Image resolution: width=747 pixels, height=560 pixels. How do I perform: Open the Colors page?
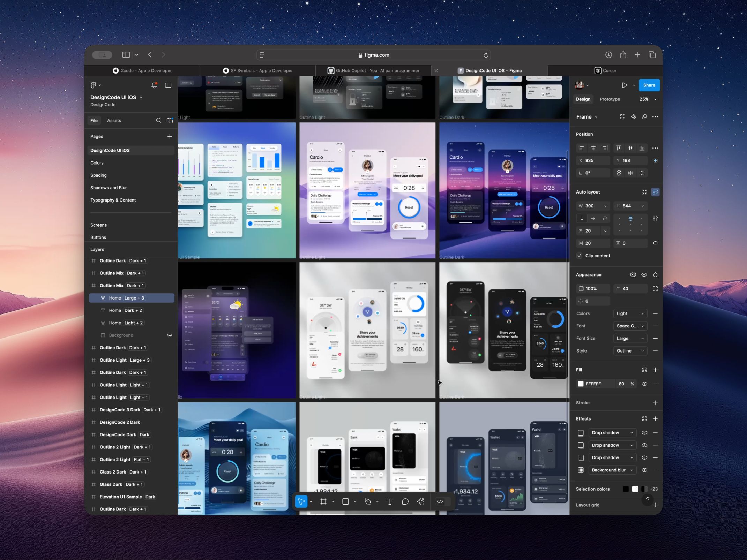click(97, 163)
